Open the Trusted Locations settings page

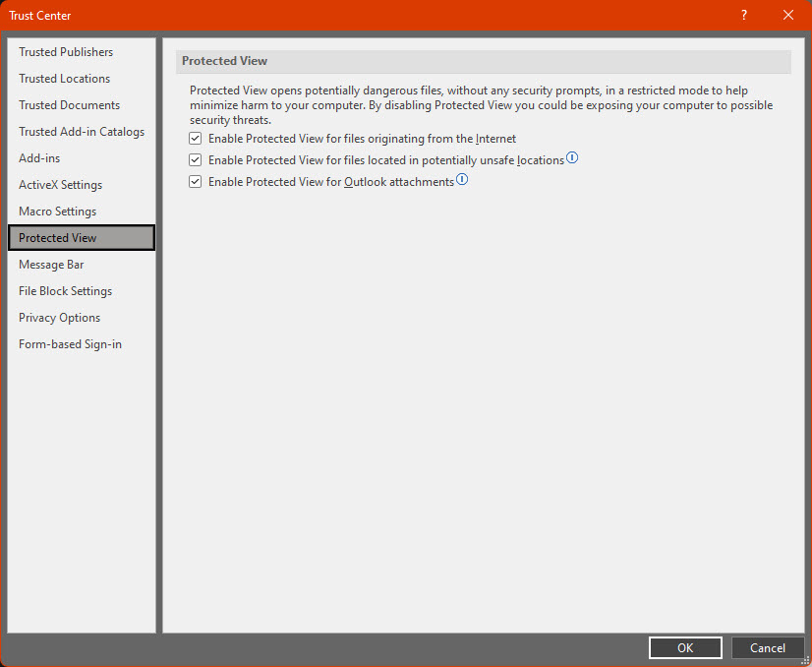pyautogui.click(x=64, y=78)
